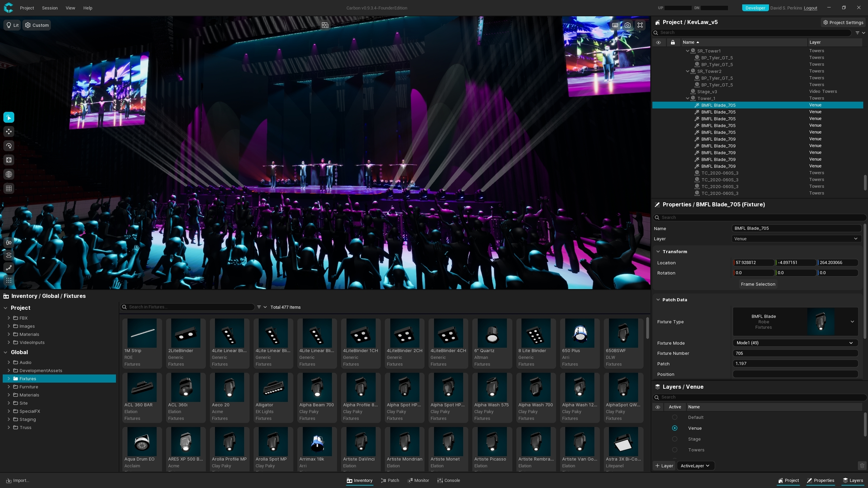Select the Alpha Beam 700 fixture thumbnail
This screenshot has width=868, height=488.
coord(317,387)
